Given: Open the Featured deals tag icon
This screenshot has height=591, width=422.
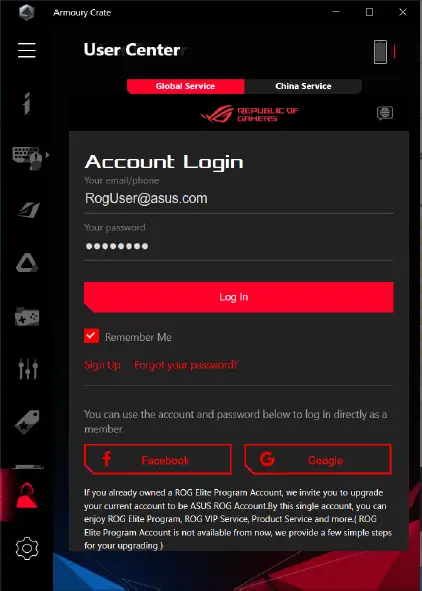Looking at the screenshot, I should [27, 421].
